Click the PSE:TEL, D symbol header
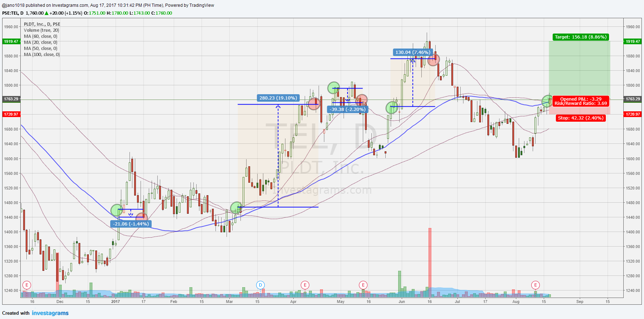 tap(13, 13)
